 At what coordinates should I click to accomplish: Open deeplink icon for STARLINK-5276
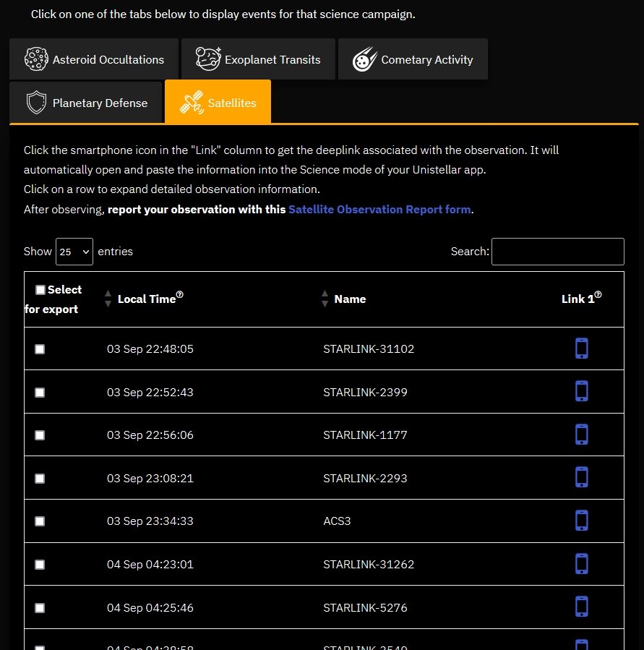(581, 607)
